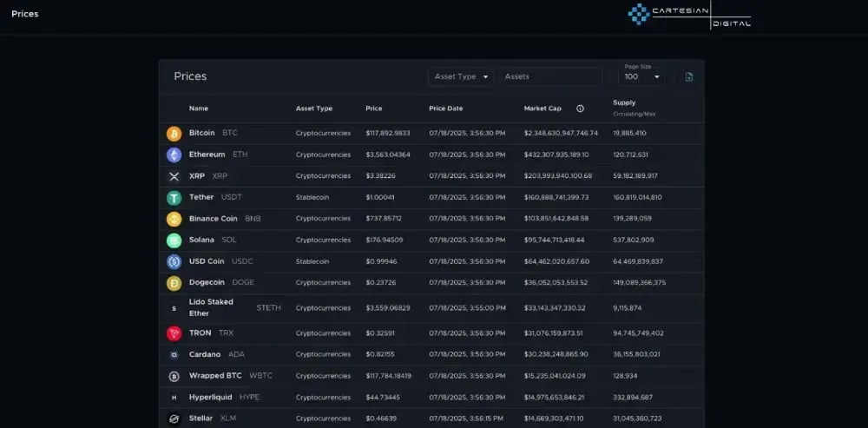The image size is (868, 428).
Task: Select the Solana name text
Action: click(201, 240)
